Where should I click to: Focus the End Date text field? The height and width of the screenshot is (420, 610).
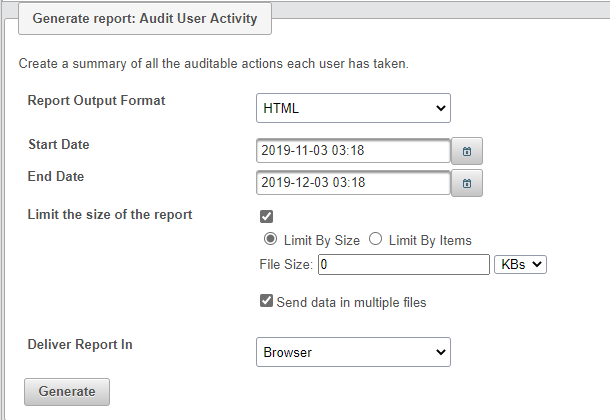[353, 183]
